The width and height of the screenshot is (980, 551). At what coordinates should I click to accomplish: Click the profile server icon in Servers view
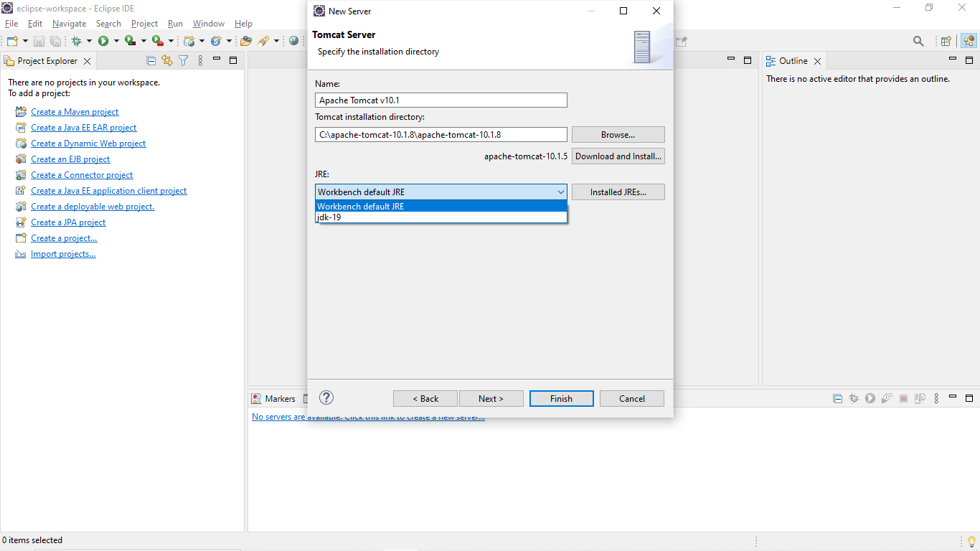click(887, 398)
